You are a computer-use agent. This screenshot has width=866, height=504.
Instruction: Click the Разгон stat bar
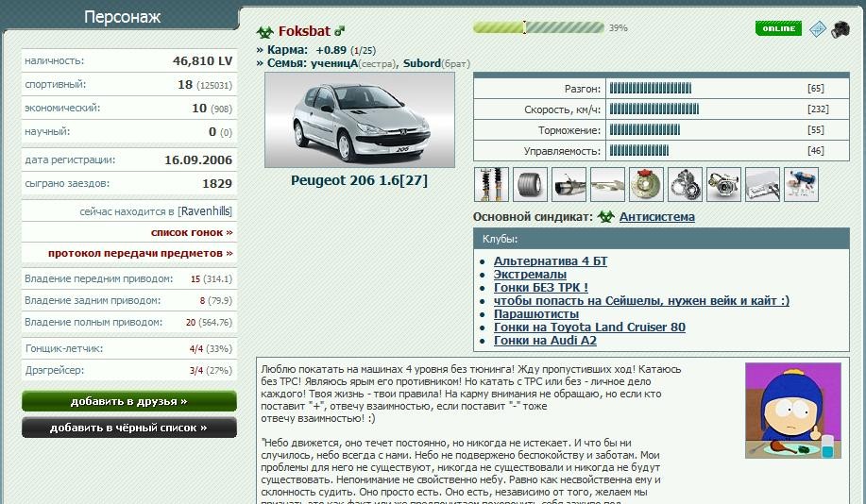coord(650,89)
